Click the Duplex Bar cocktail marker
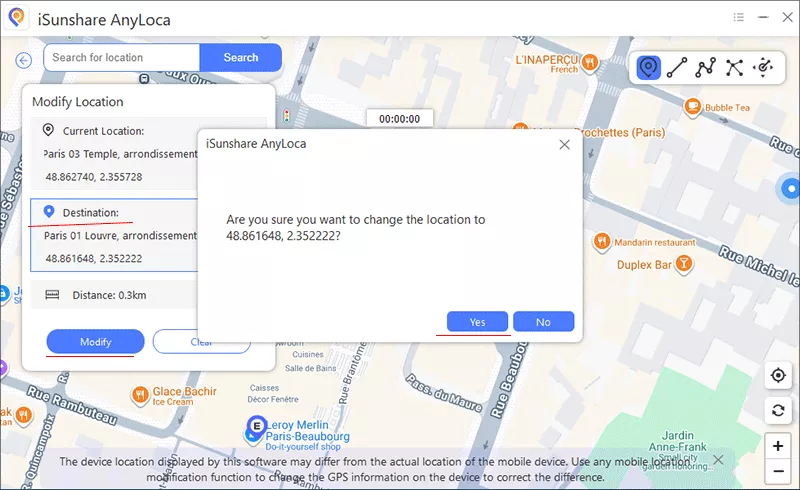 [684, 264]
